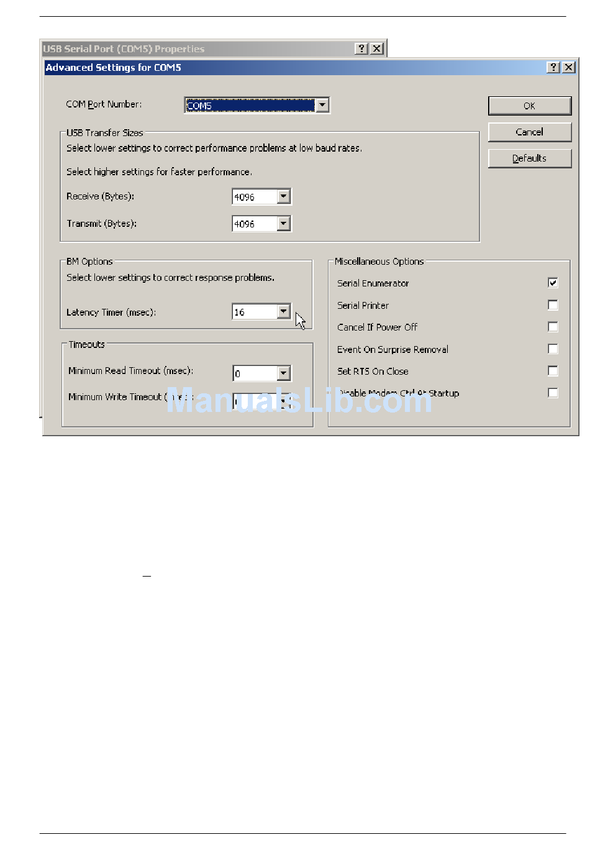Click the selected COM5 text in port field
The height and width of the screenshot is (868, 590).
199,106
